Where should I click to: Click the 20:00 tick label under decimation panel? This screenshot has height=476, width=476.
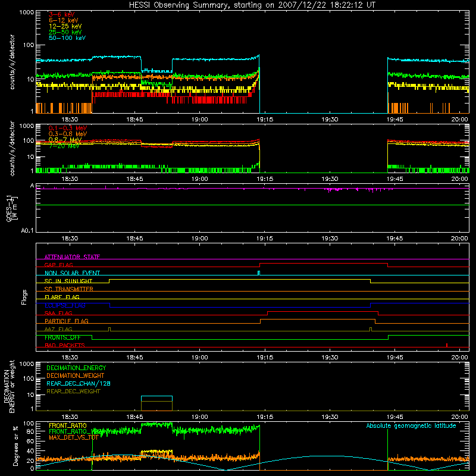(459, 417)
